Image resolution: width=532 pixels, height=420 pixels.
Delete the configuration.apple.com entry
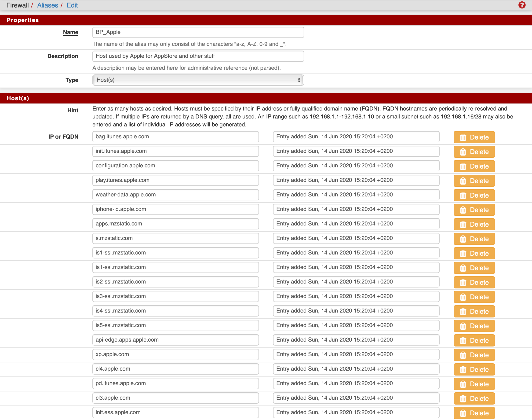[474, 166]
